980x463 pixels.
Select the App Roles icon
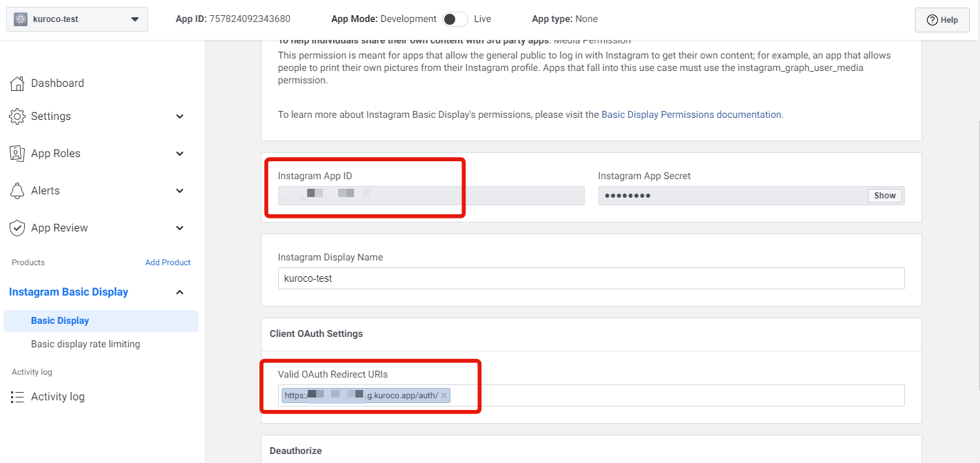[x=18, y=153]
